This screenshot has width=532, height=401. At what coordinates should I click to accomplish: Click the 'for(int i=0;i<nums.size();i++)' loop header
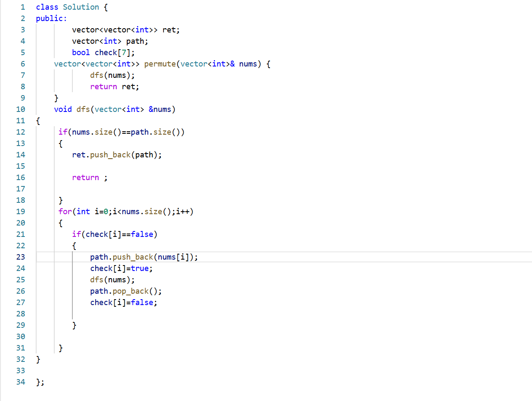(x=126, y=212)
